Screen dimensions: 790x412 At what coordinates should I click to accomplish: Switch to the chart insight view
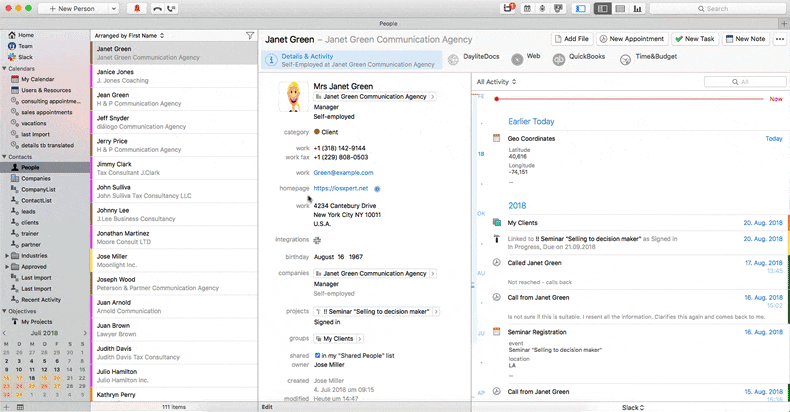[637, 9]
